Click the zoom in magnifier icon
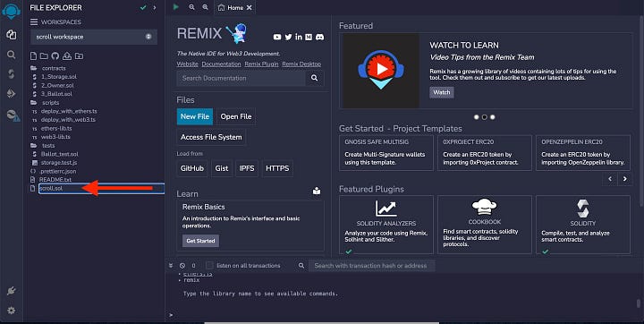644x324 pixels. [x=206, y=7]
